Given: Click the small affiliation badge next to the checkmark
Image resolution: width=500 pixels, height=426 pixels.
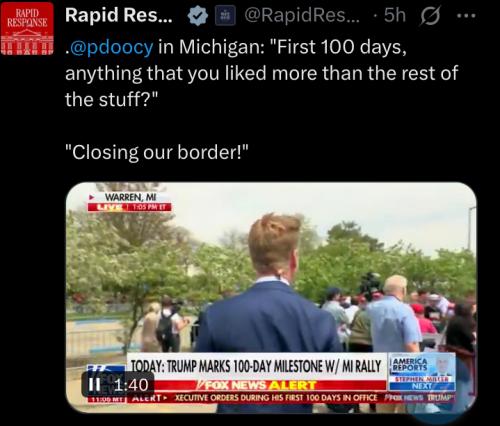Looking at the screenshot, I should (225, 16).
